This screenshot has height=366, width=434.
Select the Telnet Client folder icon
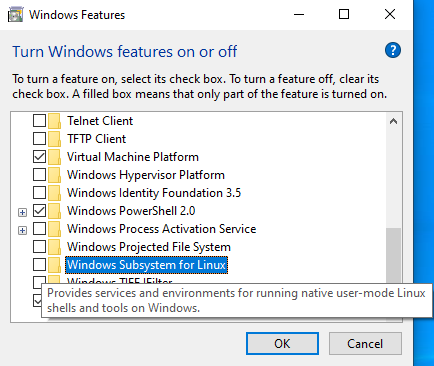(x=54, y=121)
